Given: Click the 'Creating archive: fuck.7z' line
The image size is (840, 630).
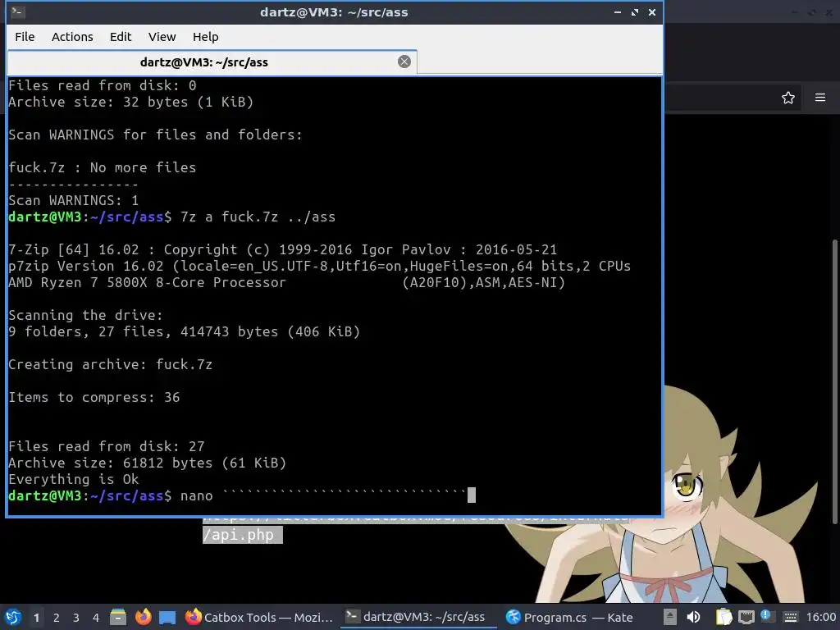Looking at the screenshot, I should tap(111, 365).
